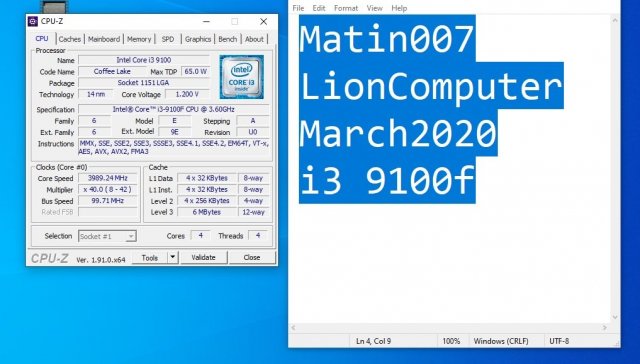
Task: Click the Validate button
Action: click(204, 258)
